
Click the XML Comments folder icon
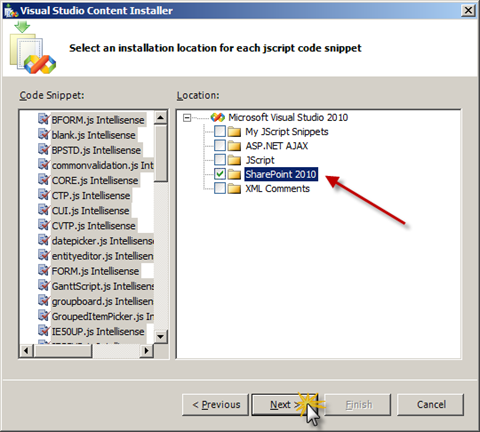(x=234, y=189)
